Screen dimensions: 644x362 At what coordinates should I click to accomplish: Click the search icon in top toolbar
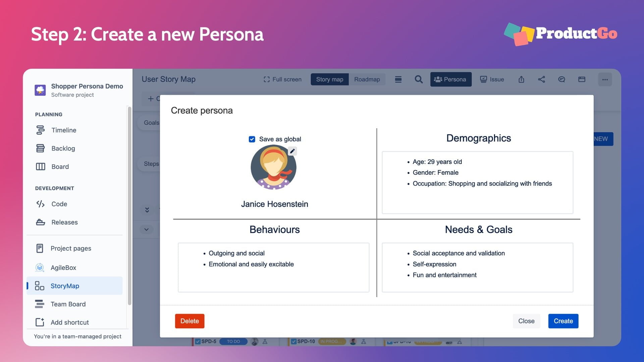[x=418, y=79]
